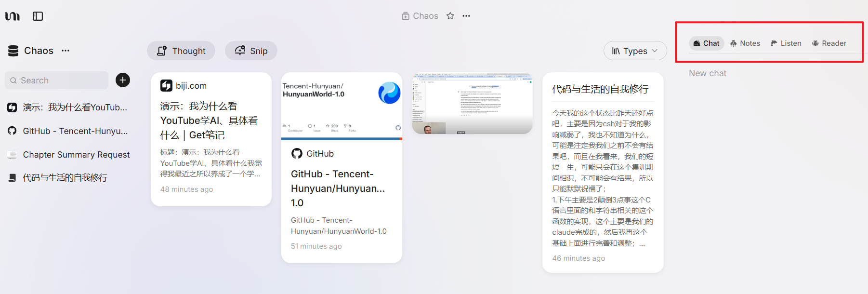The image size is (868, 294).
Task: Toggle the sidebar panel icon
Action: point(38,16)
